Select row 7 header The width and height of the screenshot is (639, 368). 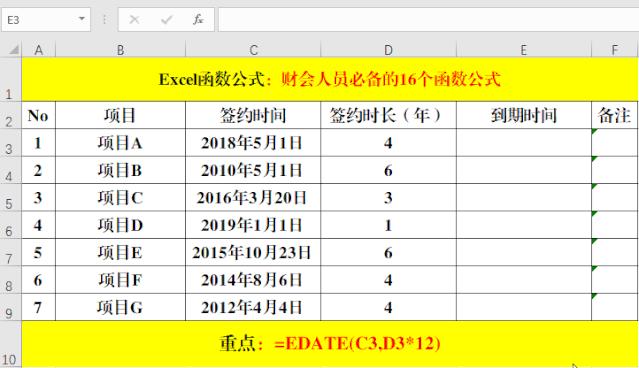(x=10, y=253)
